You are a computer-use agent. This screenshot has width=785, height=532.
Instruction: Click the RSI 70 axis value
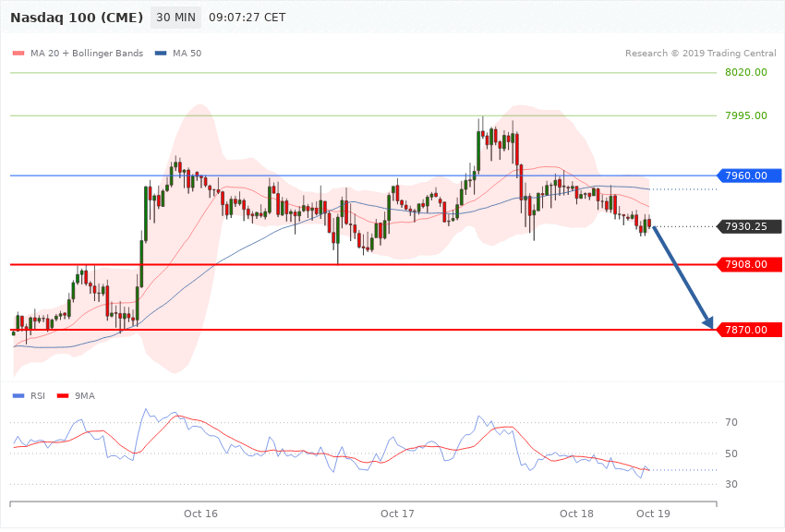pos(731,422)
